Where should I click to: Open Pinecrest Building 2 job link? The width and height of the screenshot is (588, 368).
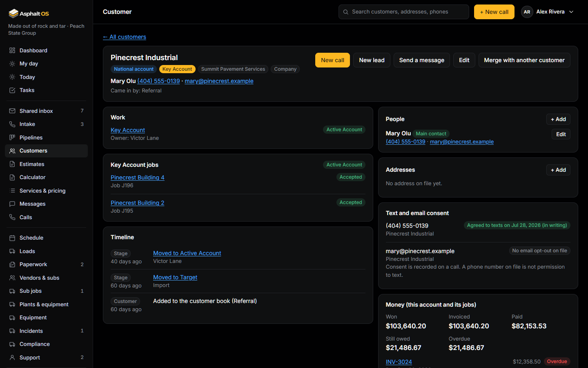click(x=138, y=203)
